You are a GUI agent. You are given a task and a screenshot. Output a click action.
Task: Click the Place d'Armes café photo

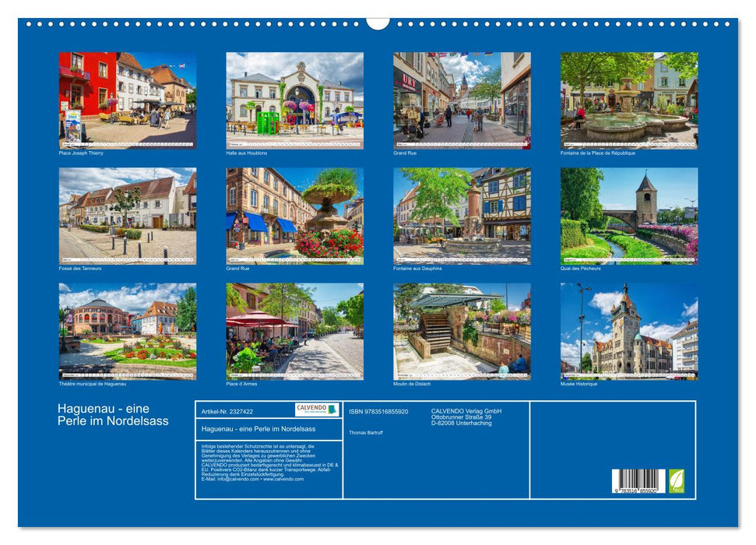coord(294,332)
